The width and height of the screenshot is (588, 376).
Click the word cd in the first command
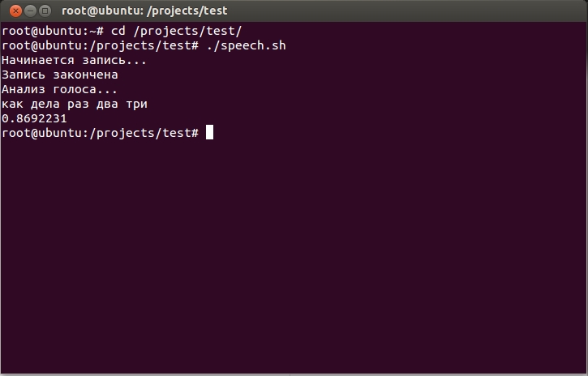coord(117,31)
